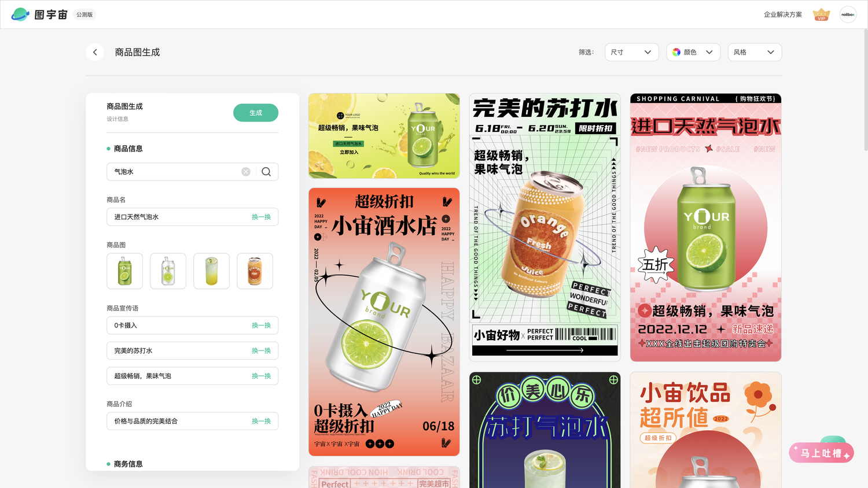Open 企业解决方案 link
The width and height of the screenshot is (868, 488).
click(x=783, y=14)
